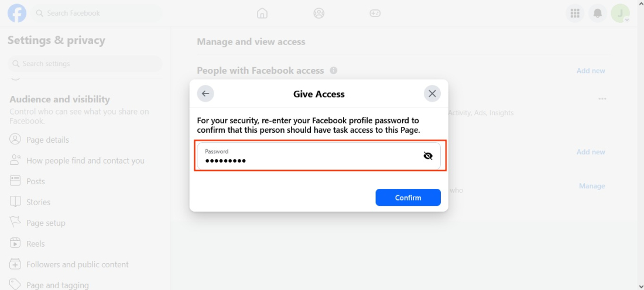Open the notifications bell icon
This screenshot has height=290, width=644.
pos(598,13)
